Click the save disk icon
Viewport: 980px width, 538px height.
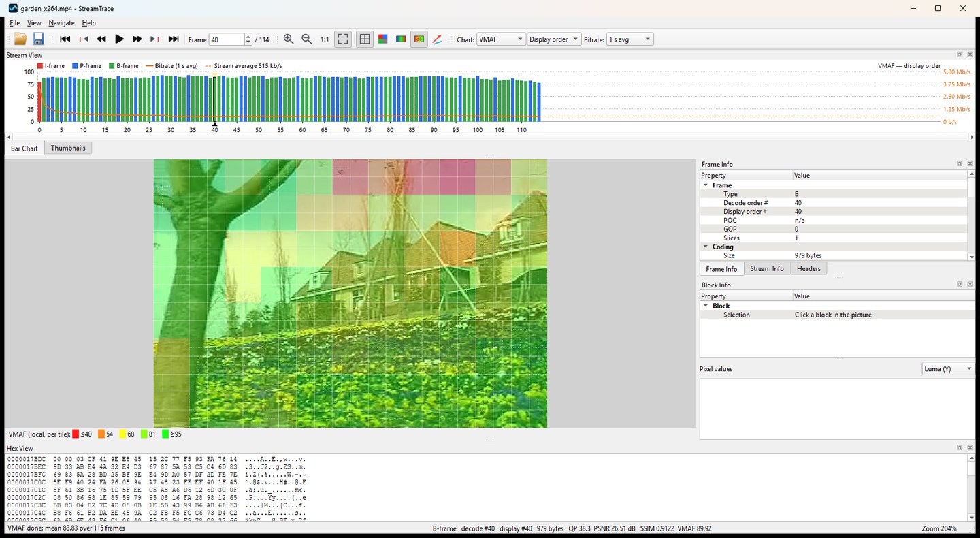38,39
